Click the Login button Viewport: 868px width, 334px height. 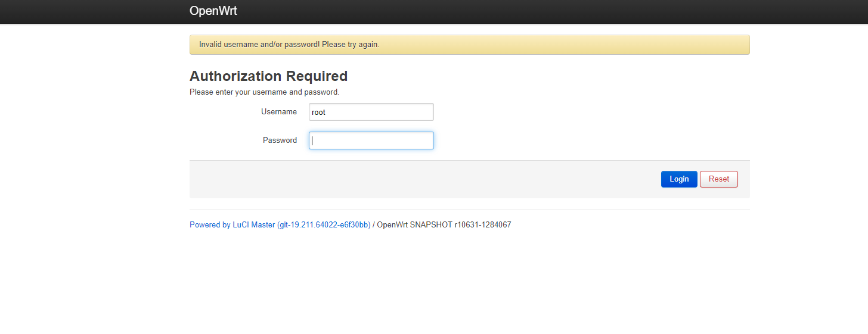[679, 179]
